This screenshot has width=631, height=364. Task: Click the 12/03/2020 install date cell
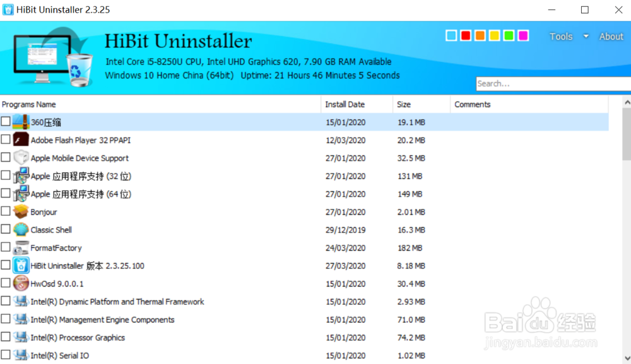tap(345, 140)
